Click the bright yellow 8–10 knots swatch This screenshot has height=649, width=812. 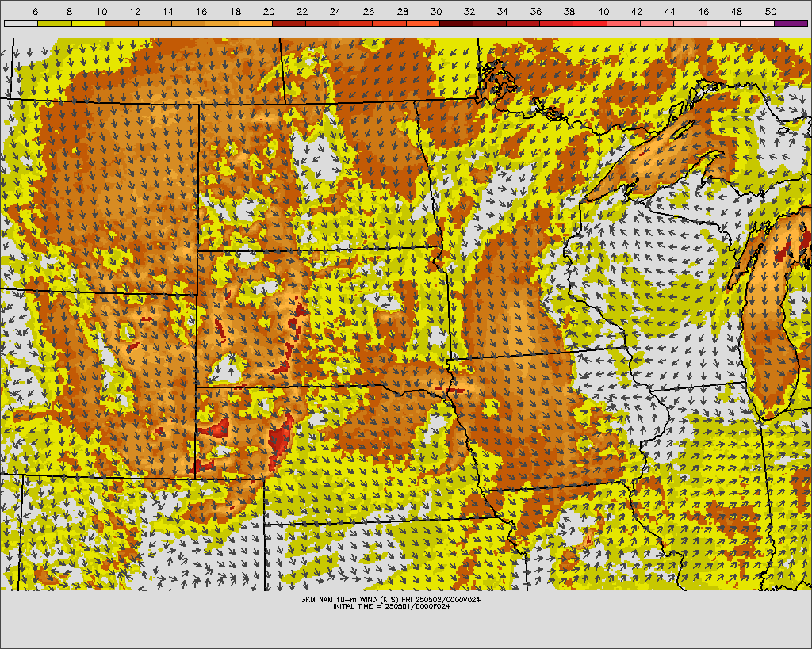[88, 23]
